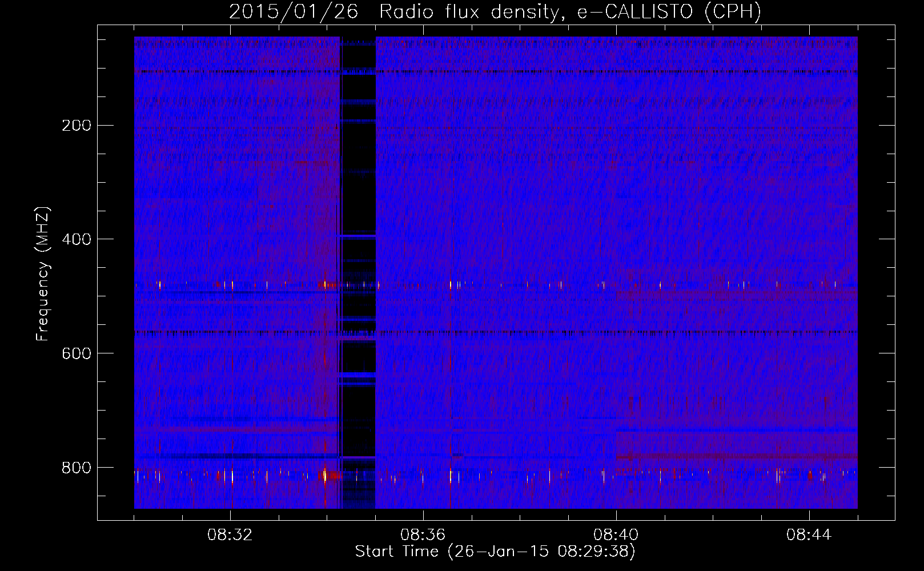
Task: Click the 'Start Time (26-Jan-15 08:29:38)' label
Action: coord(495,552)
